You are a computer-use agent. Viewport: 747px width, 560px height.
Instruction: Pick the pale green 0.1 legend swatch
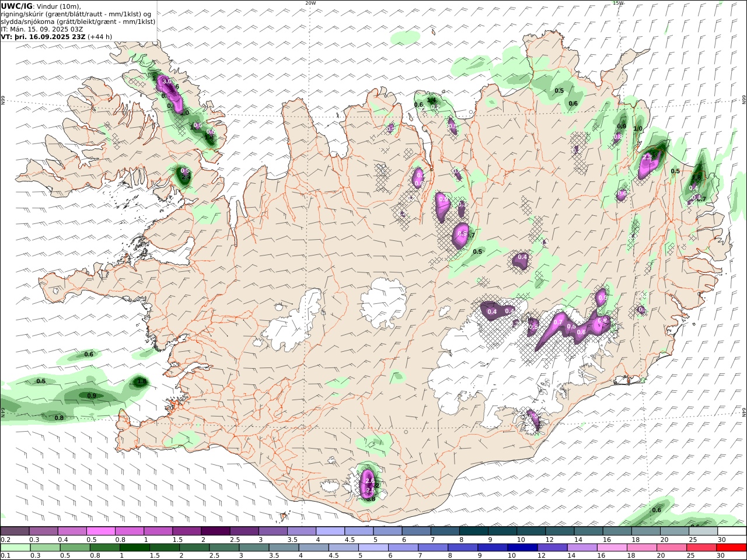(x=15, y=548)
